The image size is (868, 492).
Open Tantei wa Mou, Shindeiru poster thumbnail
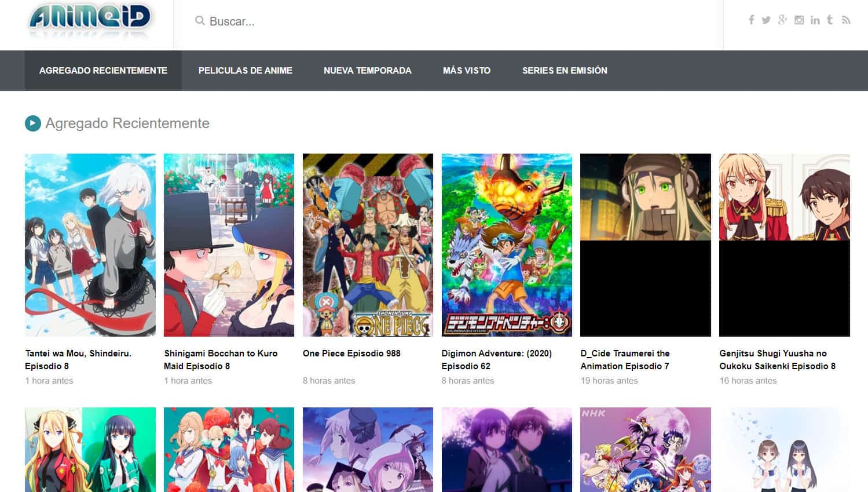[x=90, y=245]
